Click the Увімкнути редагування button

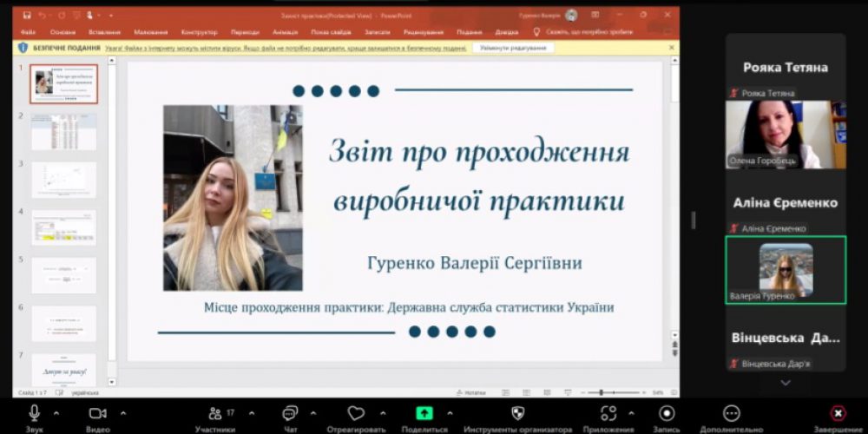pos(514,48)
